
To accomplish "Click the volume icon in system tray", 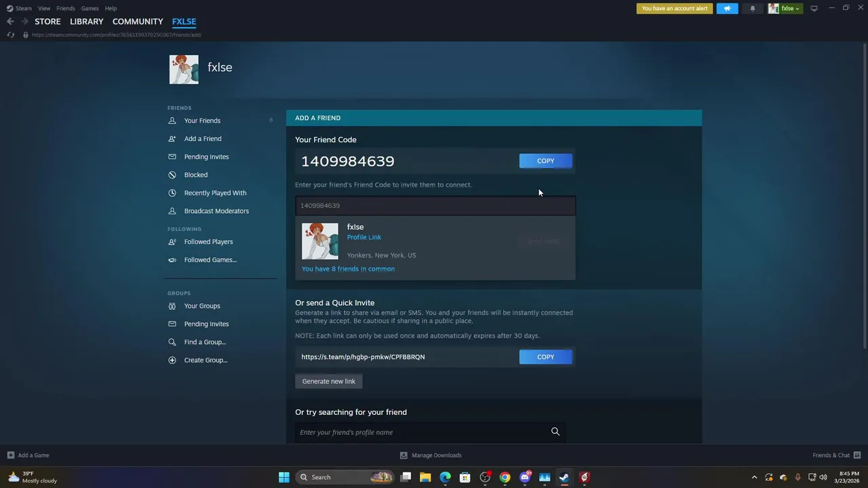I will 823,477.
